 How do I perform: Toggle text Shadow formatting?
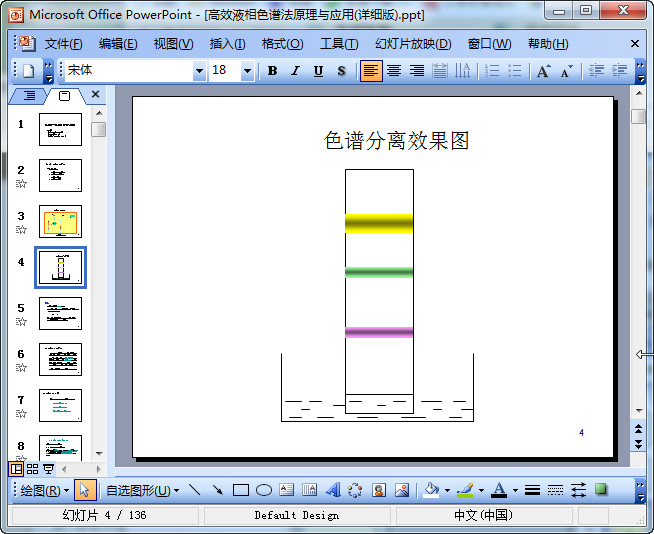pos(341,71)
